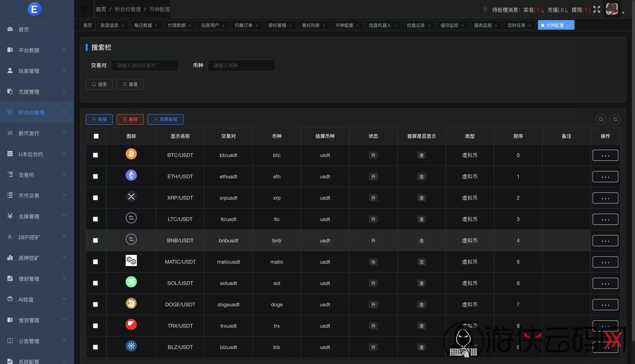Click the 交易对 search input field

coord(145,65)
